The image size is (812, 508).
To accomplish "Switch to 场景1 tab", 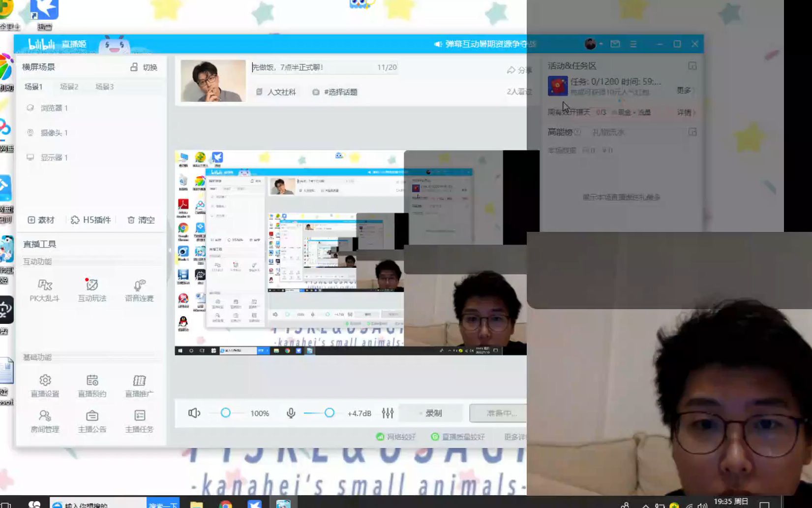I will click(33, 87).
